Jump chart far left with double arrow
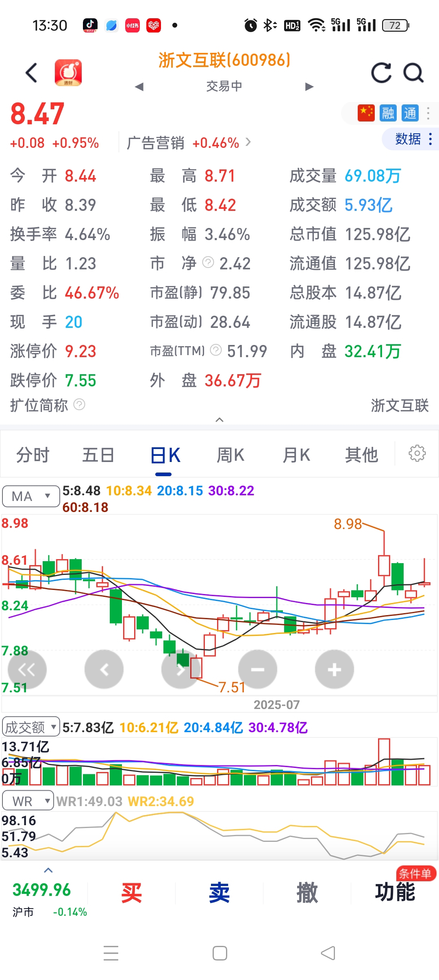The height and width of the screenshot is (980, 439). (x=27, y=670)
